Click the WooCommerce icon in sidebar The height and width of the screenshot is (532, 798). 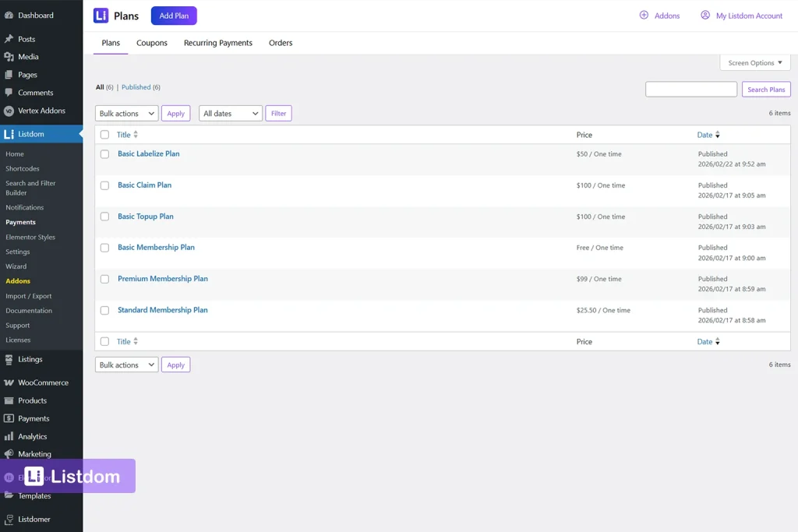point(11,382)
